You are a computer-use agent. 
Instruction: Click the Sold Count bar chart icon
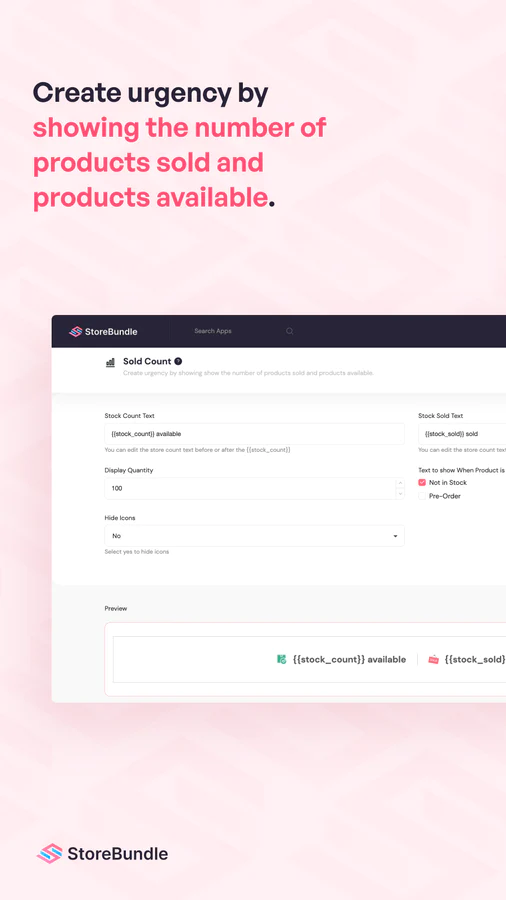coord(110,362)
